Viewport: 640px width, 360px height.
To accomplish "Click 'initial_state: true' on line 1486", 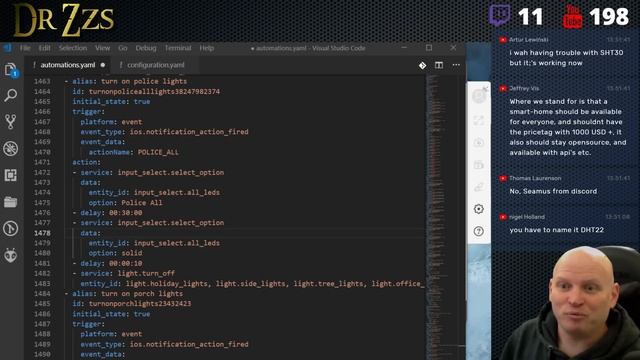I will click(x=111, y=314).
